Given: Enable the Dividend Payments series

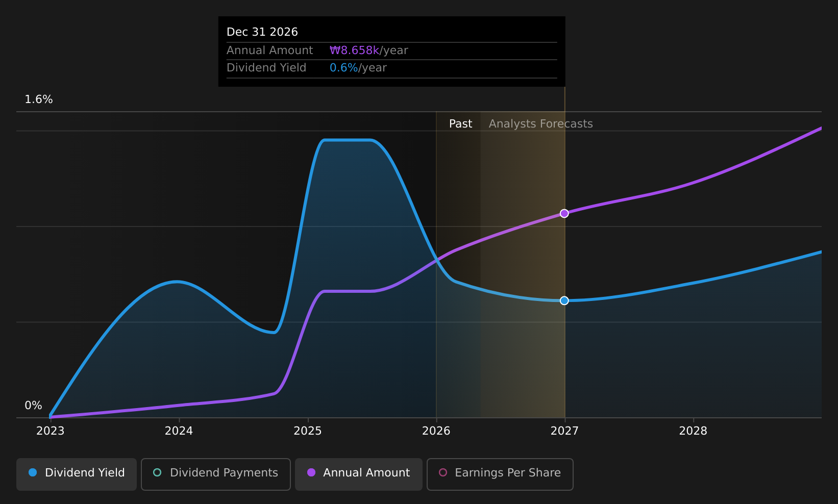Looking at the screenshot, I should click(216, 474).
